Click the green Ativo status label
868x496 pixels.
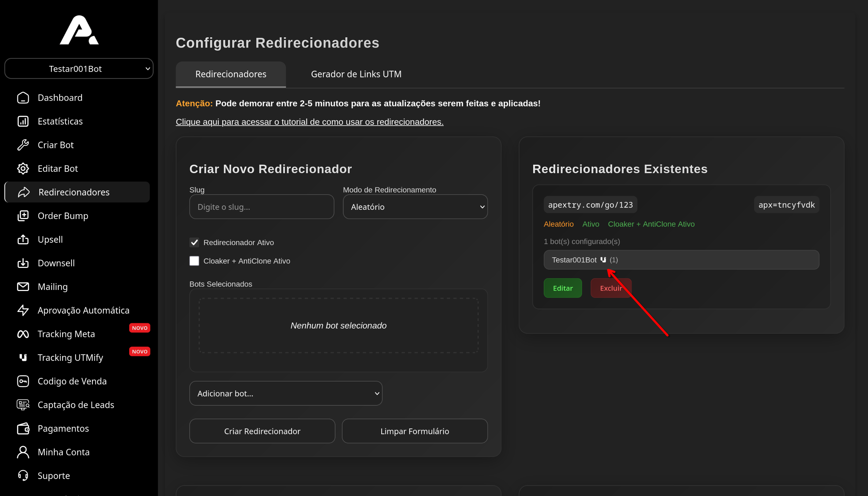click(591, 224)
